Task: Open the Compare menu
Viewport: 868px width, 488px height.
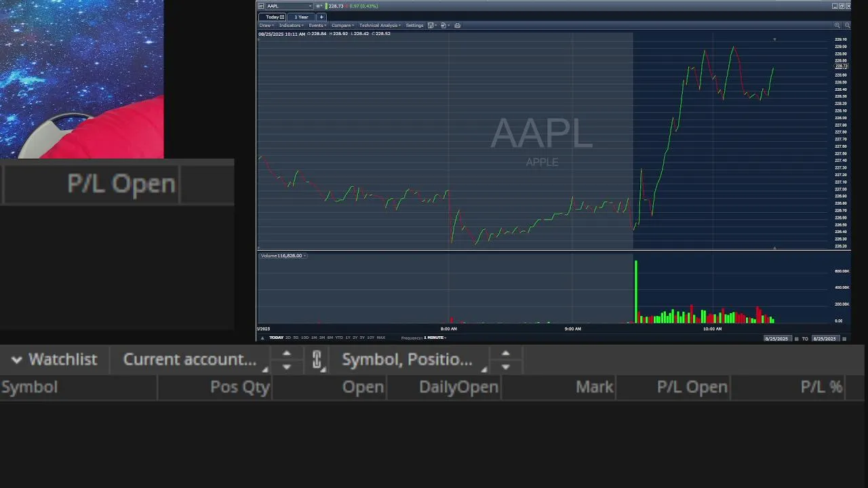Action: tap(342, 26)
